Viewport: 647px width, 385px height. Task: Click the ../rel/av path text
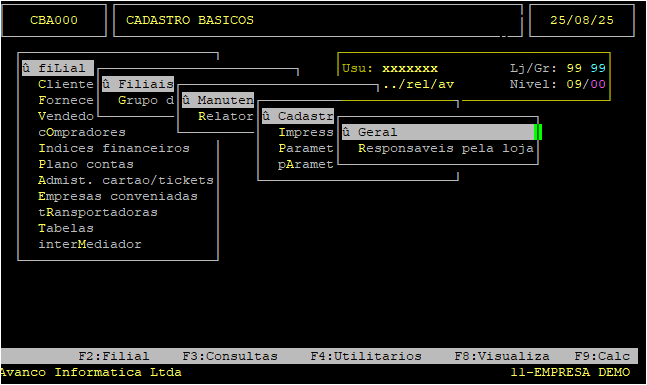tap(418, 84)
